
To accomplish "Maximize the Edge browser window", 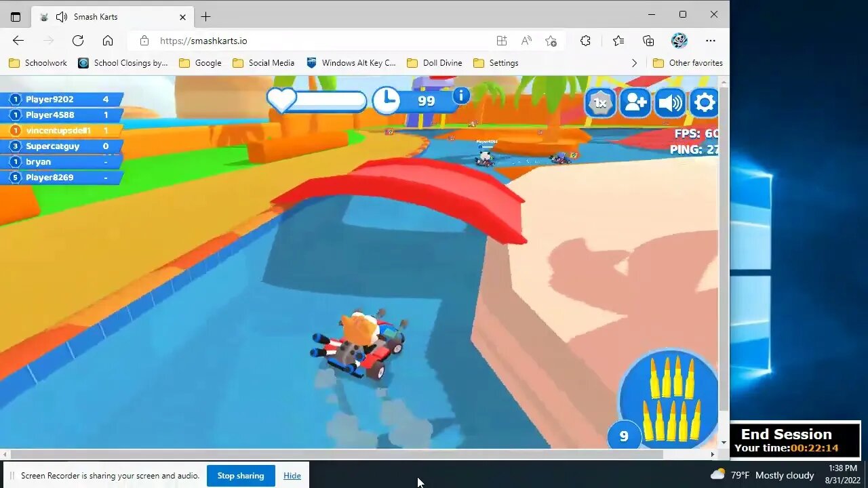I will click(x=683, y=14).
